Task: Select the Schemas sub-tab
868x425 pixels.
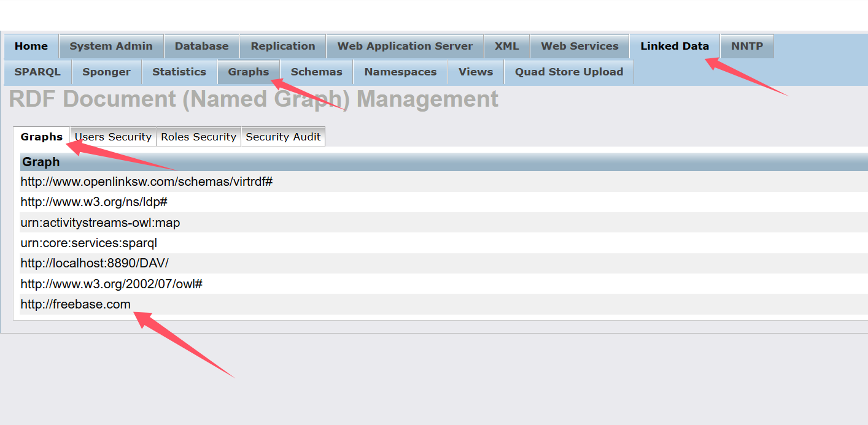Action: click(316, 72)
